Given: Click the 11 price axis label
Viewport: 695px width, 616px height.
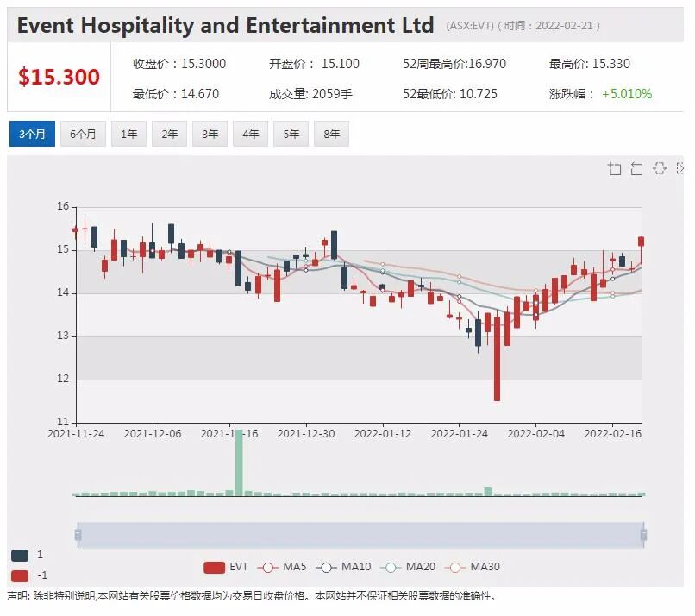Looking at the screenshot, I should click(63, 422).
